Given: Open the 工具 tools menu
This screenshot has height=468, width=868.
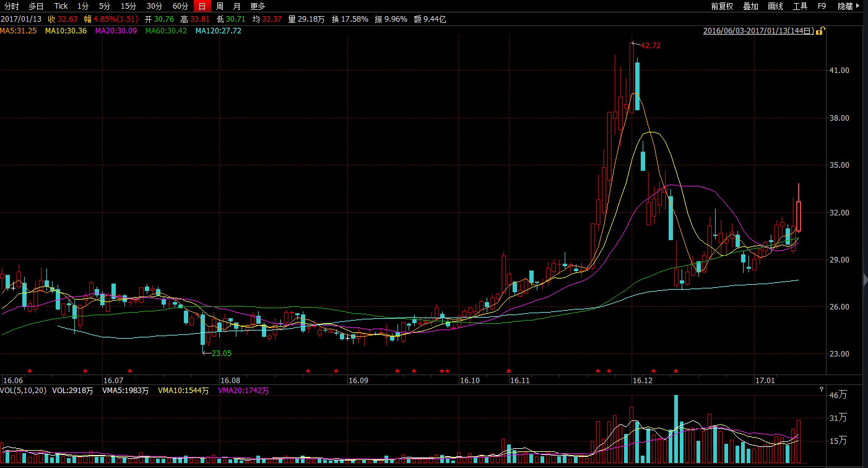Looking at the screenshot, I should click(800, 6).
